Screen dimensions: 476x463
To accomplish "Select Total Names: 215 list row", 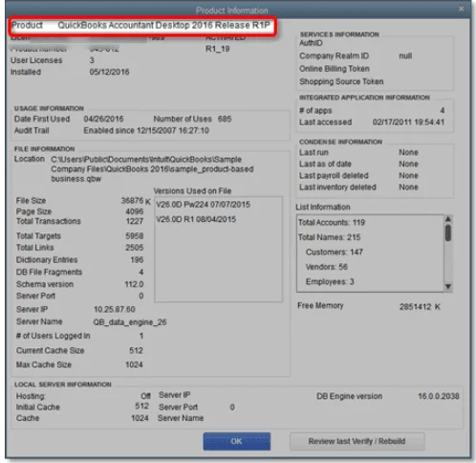I will 329,237.
